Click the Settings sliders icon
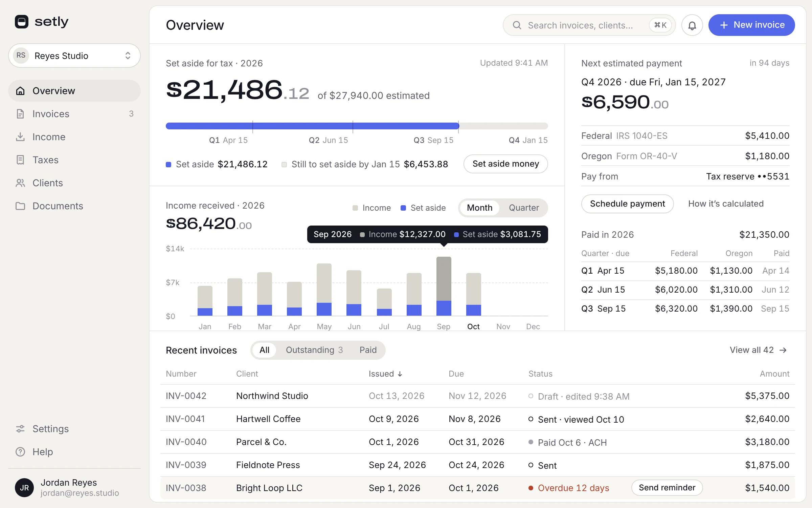 pyautogui.click(x=20, y=429)
